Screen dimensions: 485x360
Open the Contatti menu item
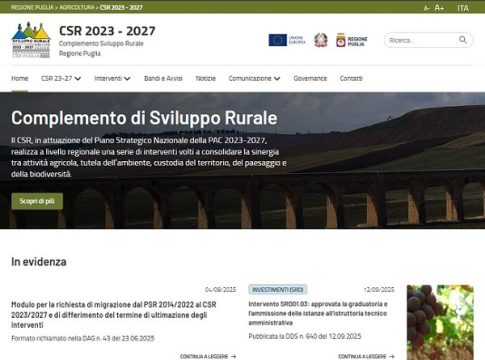351,78
